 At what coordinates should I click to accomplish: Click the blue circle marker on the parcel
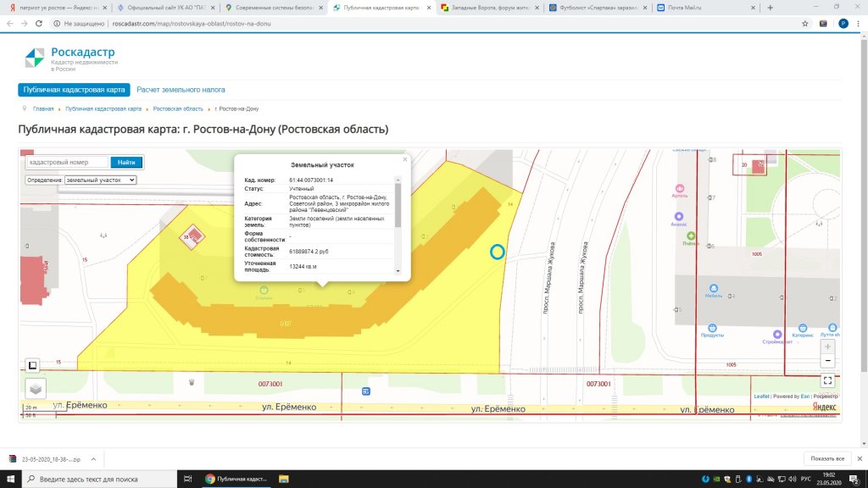[x=497, y=252]
